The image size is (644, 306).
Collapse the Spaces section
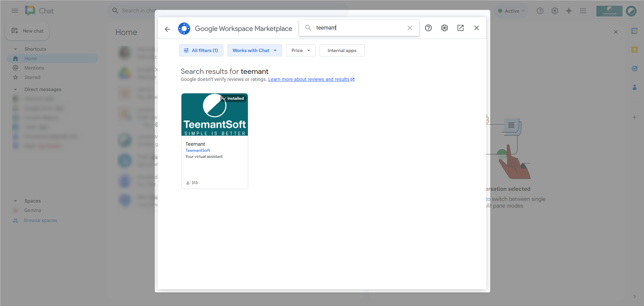(x=15, y=201)
